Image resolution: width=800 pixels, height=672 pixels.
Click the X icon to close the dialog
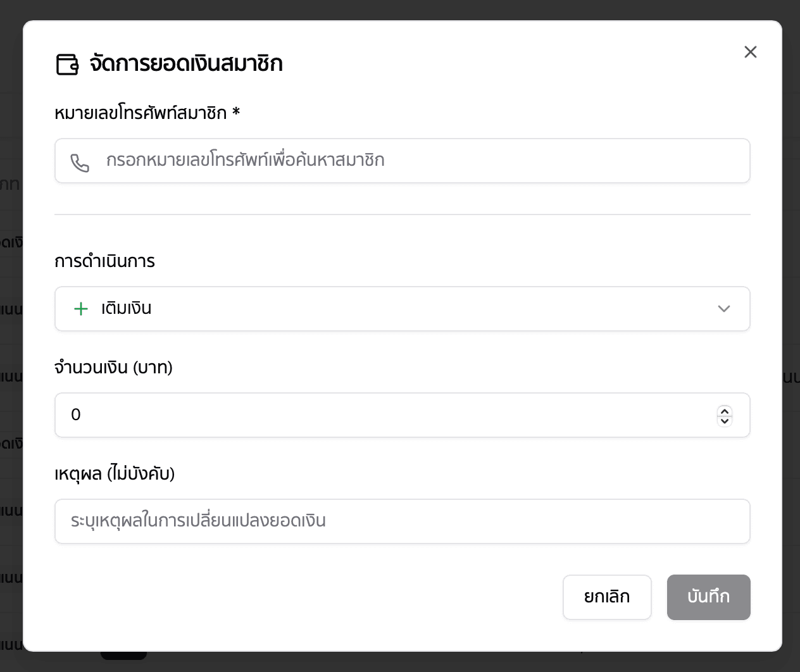click(751, 52)
